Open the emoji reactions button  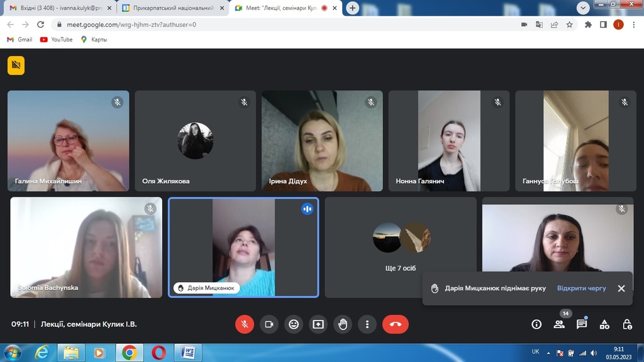[x=294, y=324]
